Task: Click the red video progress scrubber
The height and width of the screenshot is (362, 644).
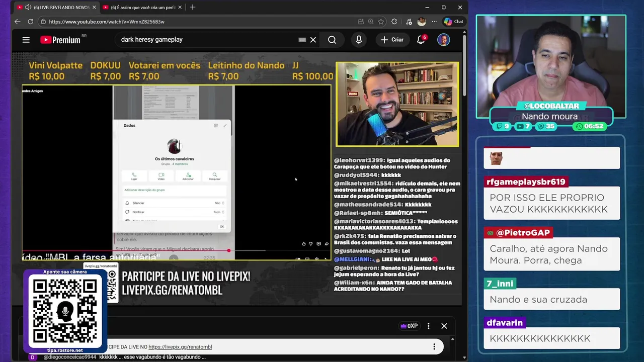Action: (x=228, y=250)
